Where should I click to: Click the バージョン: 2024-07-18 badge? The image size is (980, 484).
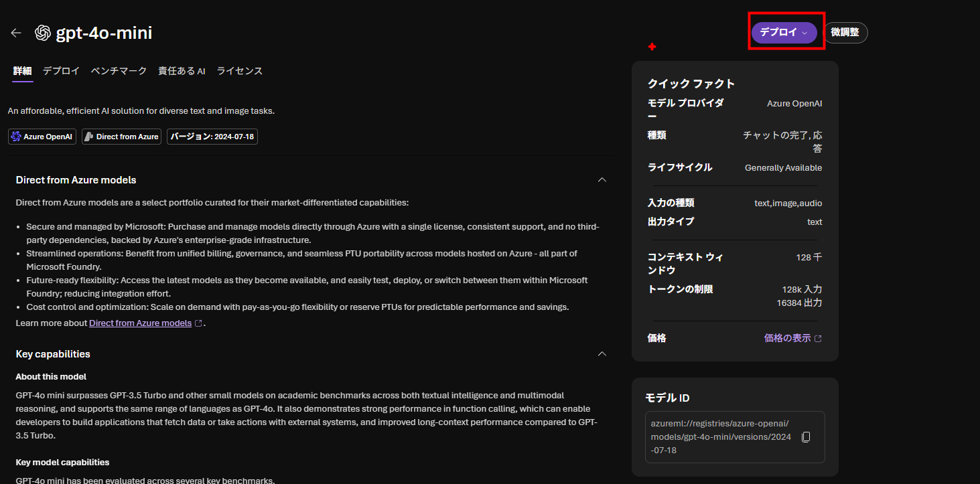pyautogui.click(x=212, y=137)
